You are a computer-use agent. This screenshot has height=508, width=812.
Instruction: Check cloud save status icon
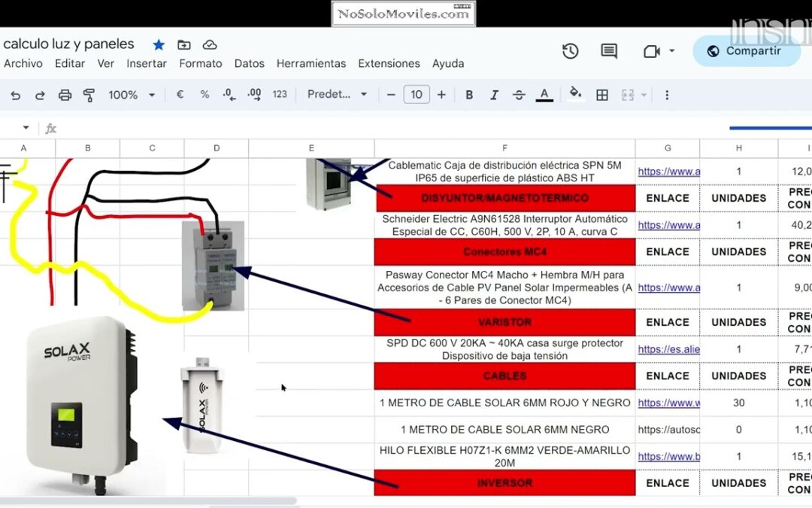[x=210, y=45]
